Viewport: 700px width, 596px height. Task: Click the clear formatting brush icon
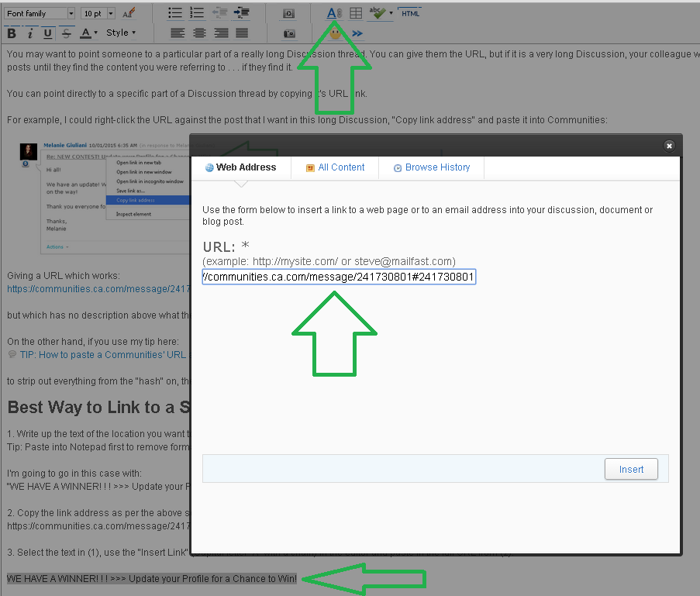129,13
